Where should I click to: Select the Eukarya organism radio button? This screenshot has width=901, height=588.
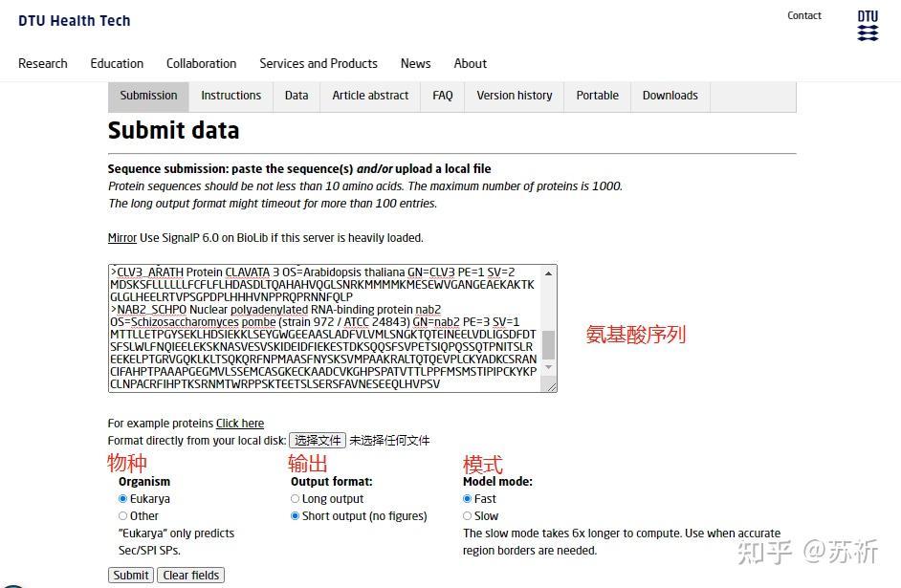pos(123,499)
